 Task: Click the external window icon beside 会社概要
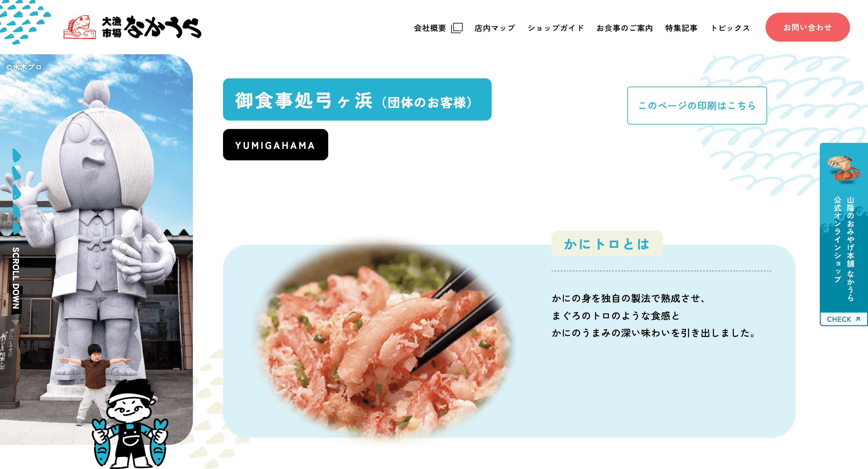point(457,28)
